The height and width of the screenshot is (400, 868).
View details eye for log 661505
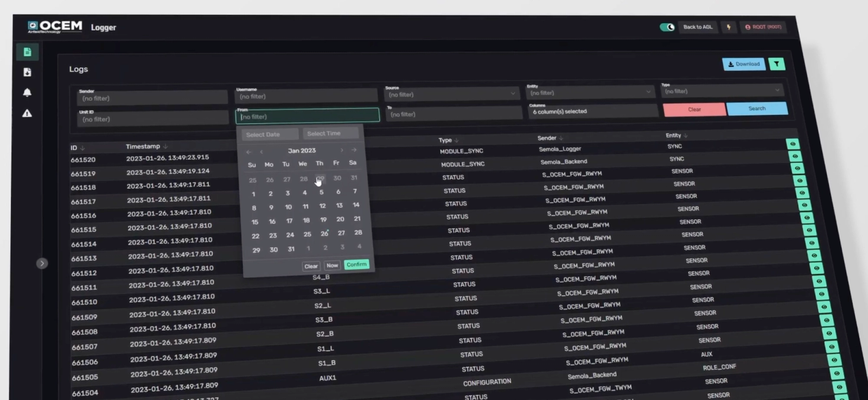829,334
